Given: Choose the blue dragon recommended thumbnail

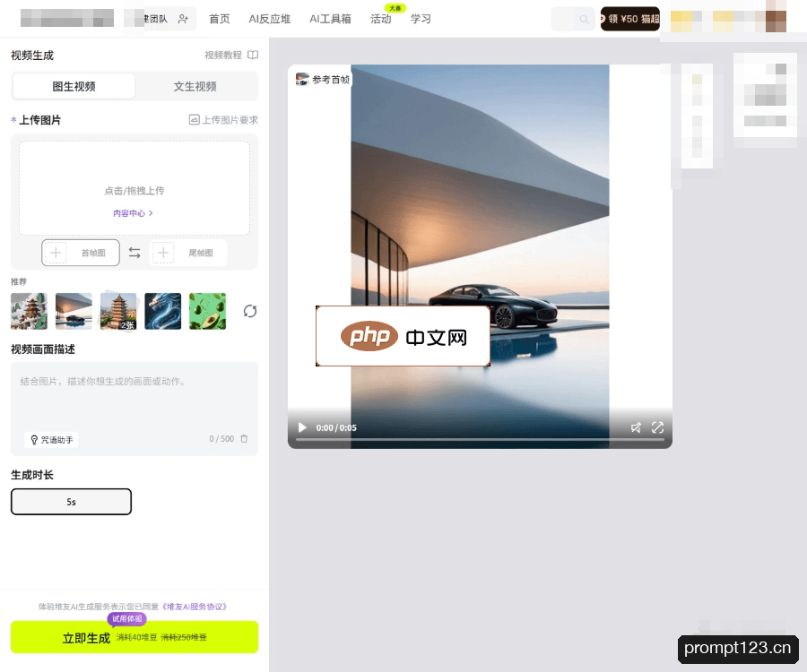Looking at the screenshot, I should (162, 311).
